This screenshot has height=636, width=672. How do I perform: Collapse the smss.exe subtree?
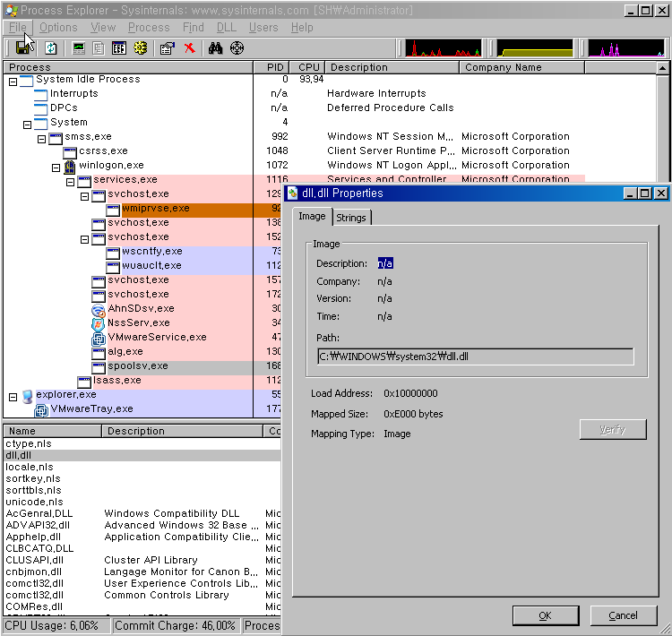(41, 139)
